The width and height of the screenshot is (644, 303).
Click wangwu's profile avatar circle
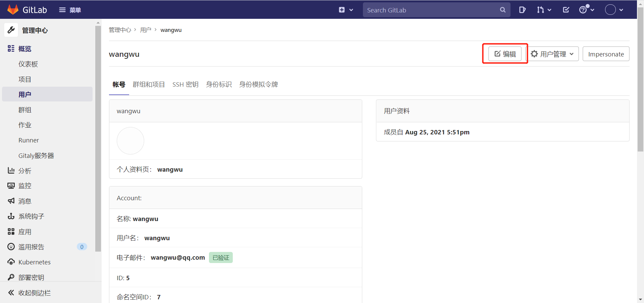pyautogui.click(x=130, y=141)
